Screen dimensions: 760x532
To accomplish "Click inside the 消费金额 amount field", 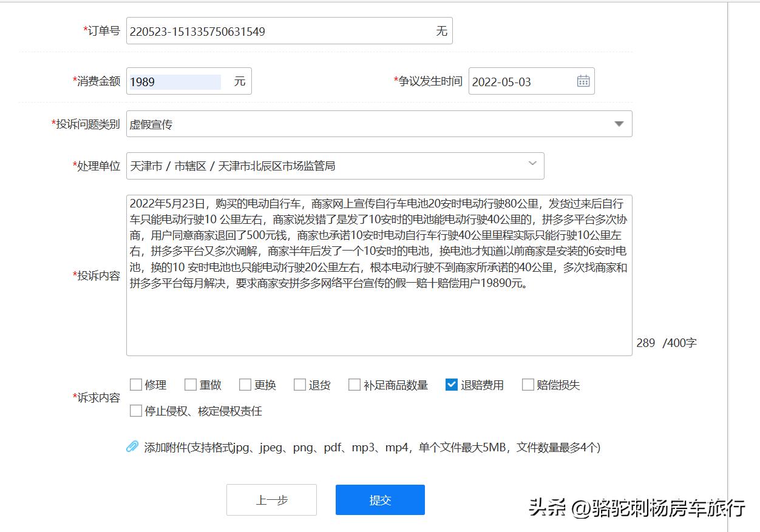I will [x=176, y=81].
